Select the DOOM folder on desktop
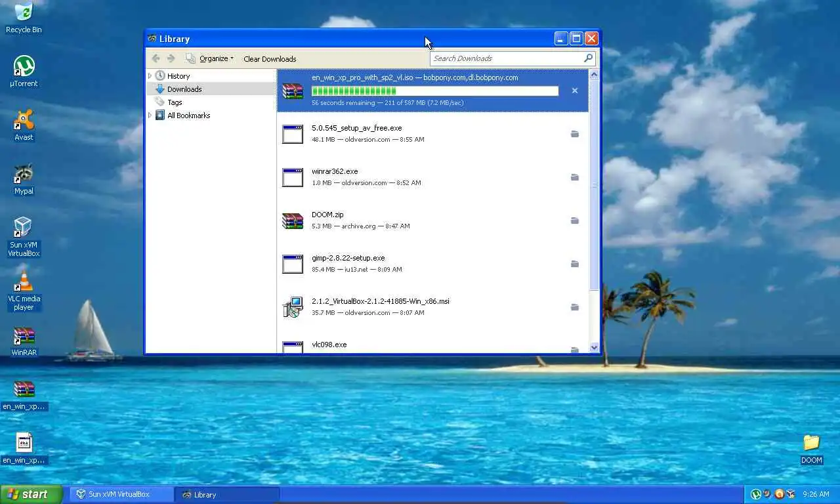This screenshot has height=504, width=840. [812, 449]
